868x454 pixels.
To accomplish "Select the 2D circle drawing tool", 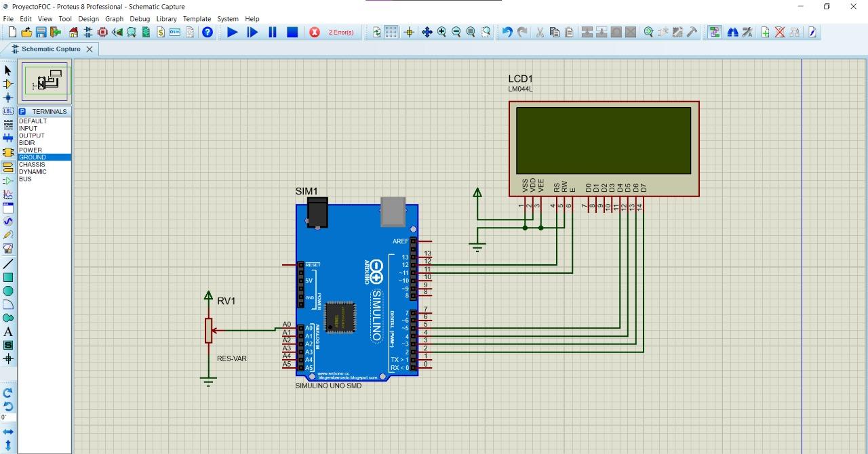I will (x=8, y=291).
